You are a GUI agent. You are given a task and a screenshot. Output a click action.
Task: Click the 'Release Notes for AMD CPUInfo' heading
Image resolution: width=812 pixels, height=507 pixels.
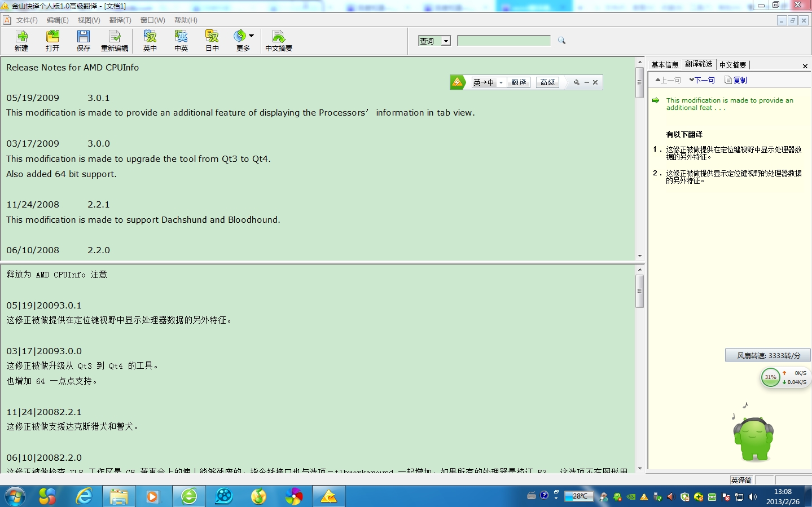(x=72, y=68)
